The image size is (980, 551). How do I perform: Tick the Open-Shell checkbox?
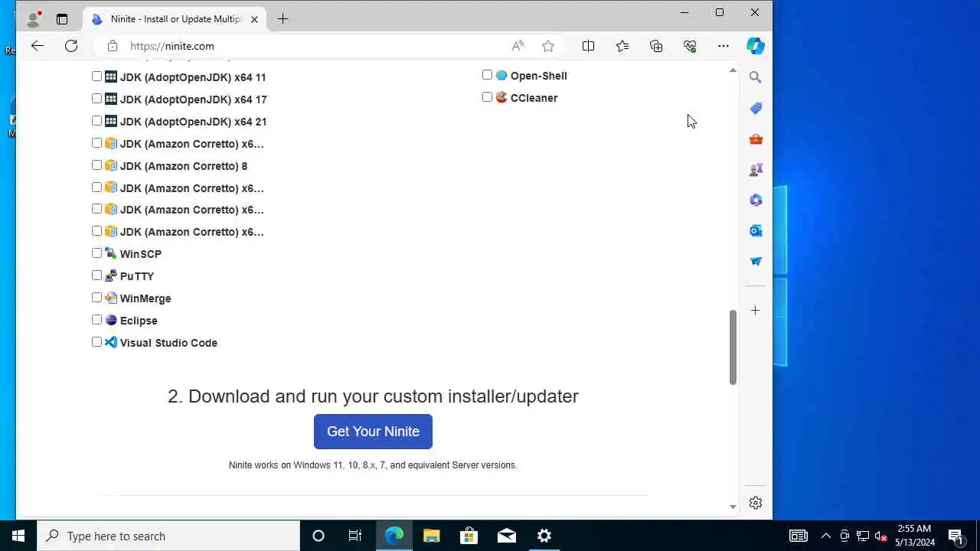tap(487, 74)
